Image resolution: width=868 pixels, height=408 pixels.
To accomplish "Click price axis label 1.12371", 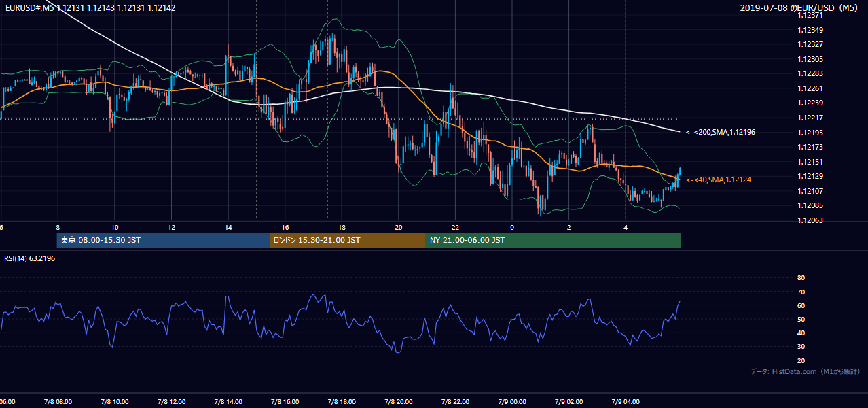I will pos(811,15).
